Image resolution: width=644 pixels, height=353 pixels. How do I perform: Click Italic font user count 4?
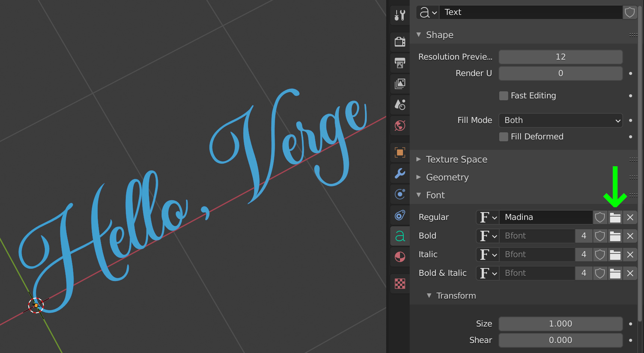584,255
